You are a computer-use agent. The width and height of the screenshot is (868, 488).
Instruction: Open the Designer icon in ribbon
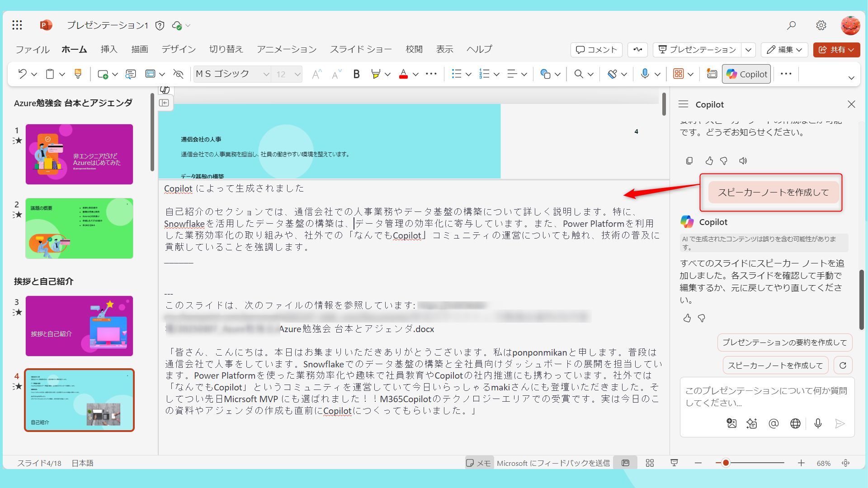coord(712,74)
